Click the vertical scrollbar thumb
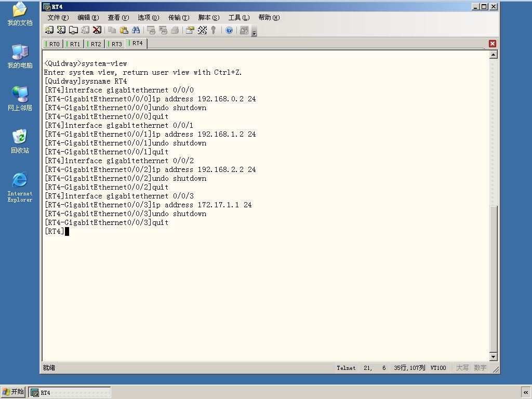 [494, 279]
